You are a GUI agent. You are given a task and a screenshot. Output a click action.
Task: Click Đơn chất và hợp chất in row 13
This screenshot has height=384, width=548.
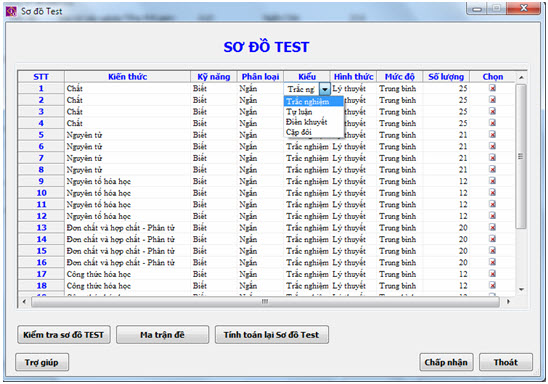click(x=128, y=227)
